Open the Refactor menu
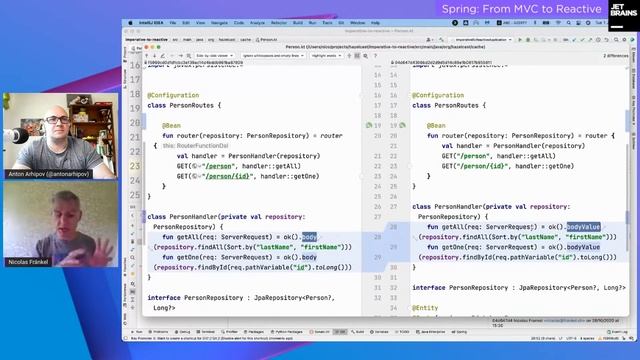The width and height of the screenshot is (640, 360). pos(279,23)
